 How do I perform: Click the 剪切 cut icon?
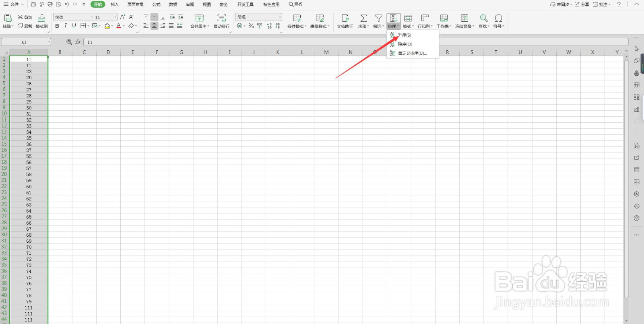click(x=25, y=17)
